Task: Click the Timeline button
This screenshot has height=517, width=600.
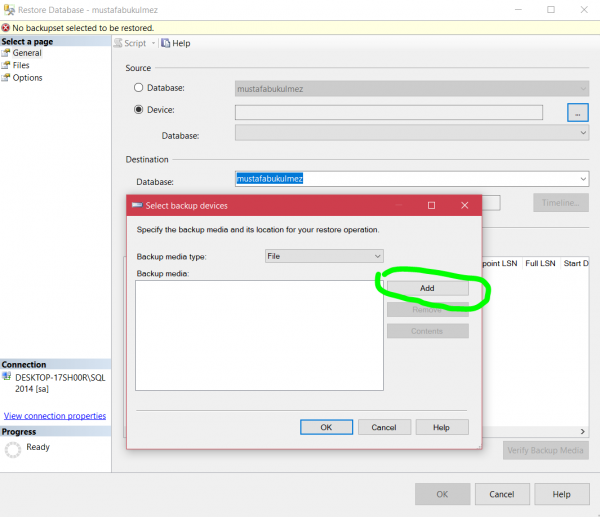Action: (x=561, y=202)
